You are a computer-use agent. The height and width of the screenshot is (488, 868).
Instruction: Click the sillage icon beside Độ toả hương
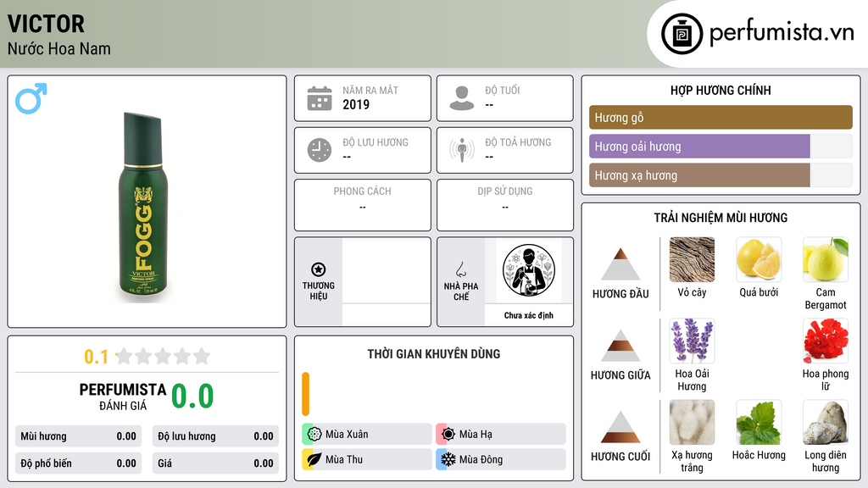(462, 150)
